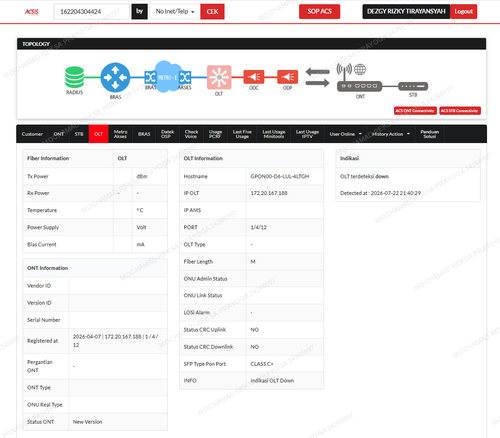500x438 pixels.
Task: Click the Logout button
Action: pyautogui.click(x=463, y=11)
